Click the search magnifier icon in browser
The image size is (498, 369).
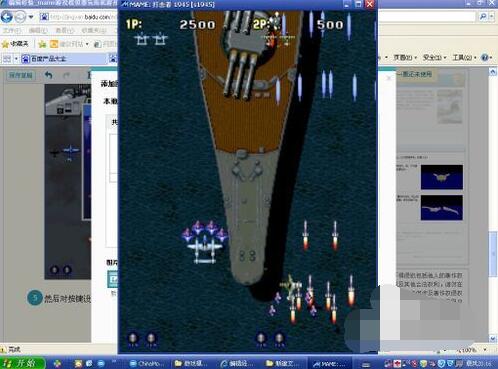(482, 17)
